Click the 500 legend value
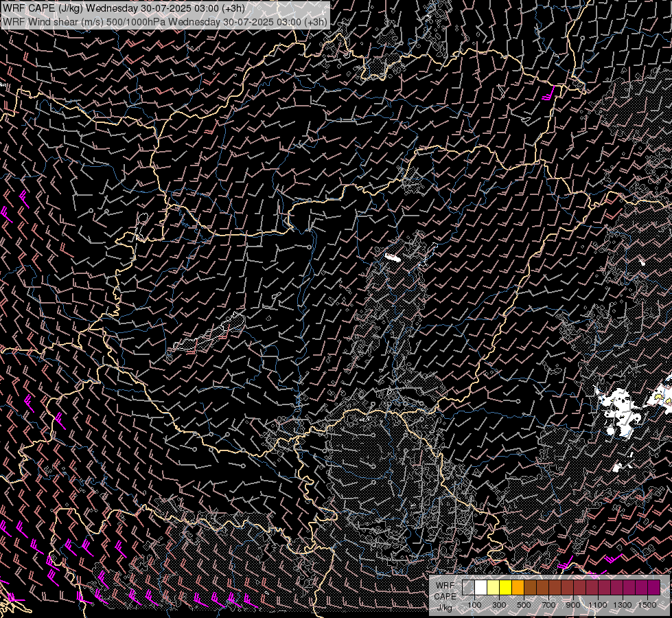 [x=524, y=605]
